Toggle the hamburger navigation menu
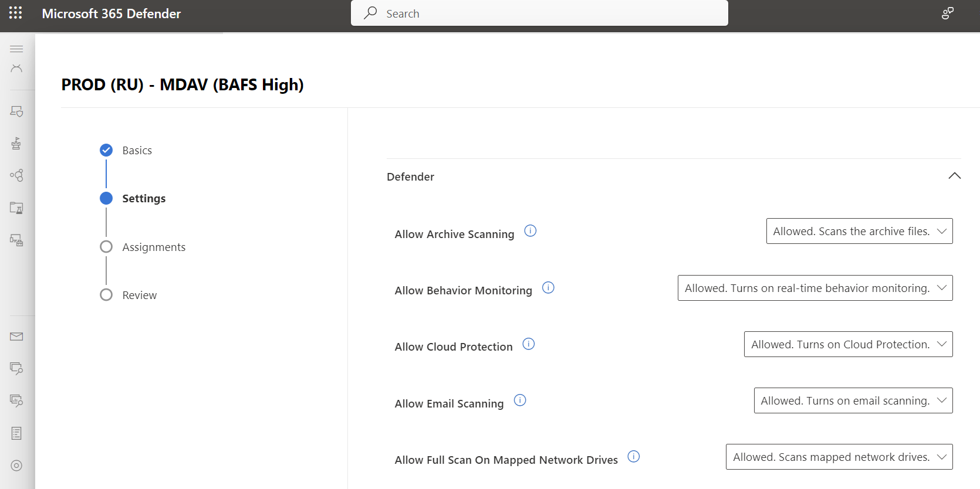Image resolution: width=980 pixels, height=489 pixels. click(x=16, y=49)
